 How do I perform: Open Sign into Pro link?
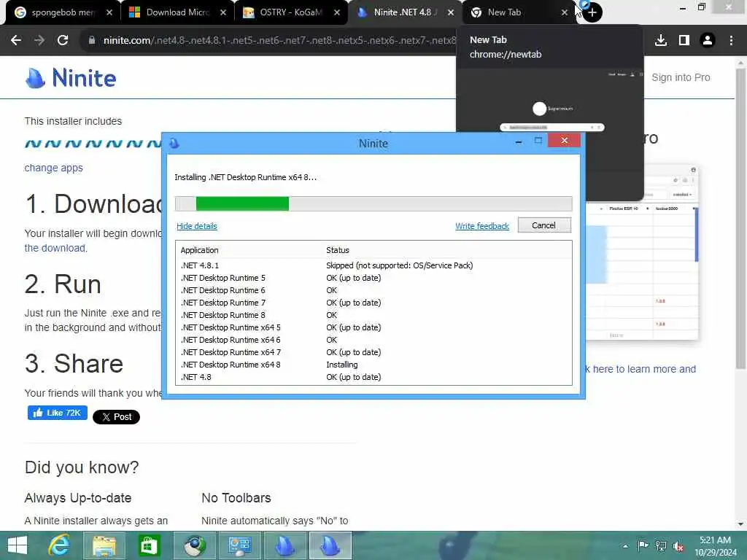pos(681,77)
